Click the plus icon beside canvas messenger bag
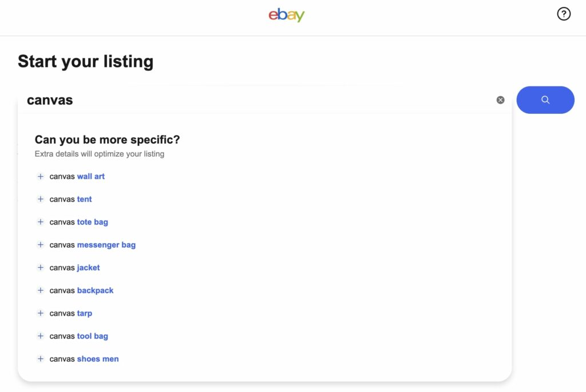The height and width of the screenshot is (392, 586). [40, 244]
